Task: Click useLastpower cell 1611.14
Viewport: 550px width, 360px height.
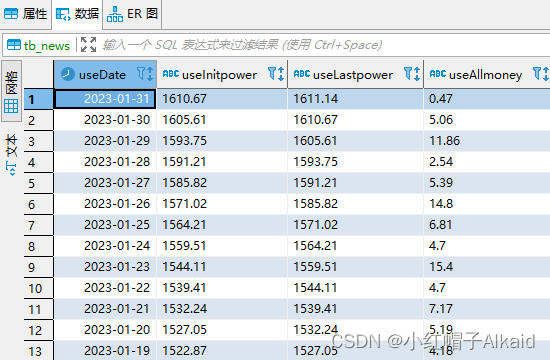Action: [356, 99]
